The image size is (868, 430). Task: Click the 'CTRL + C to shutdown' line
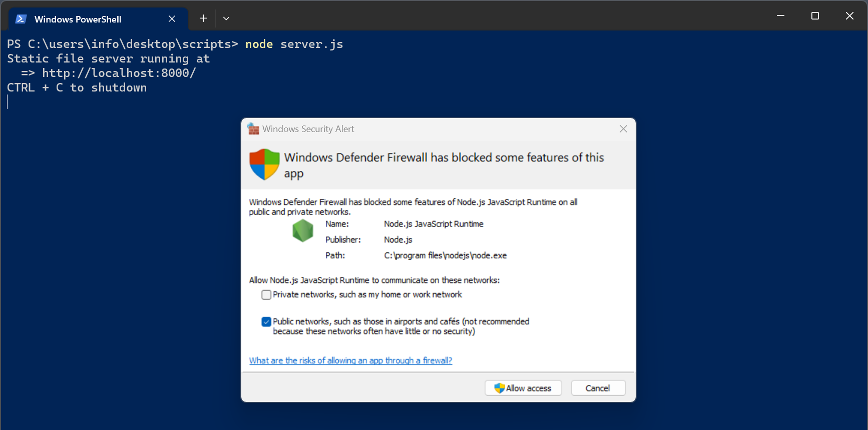(x=77, y=87)
